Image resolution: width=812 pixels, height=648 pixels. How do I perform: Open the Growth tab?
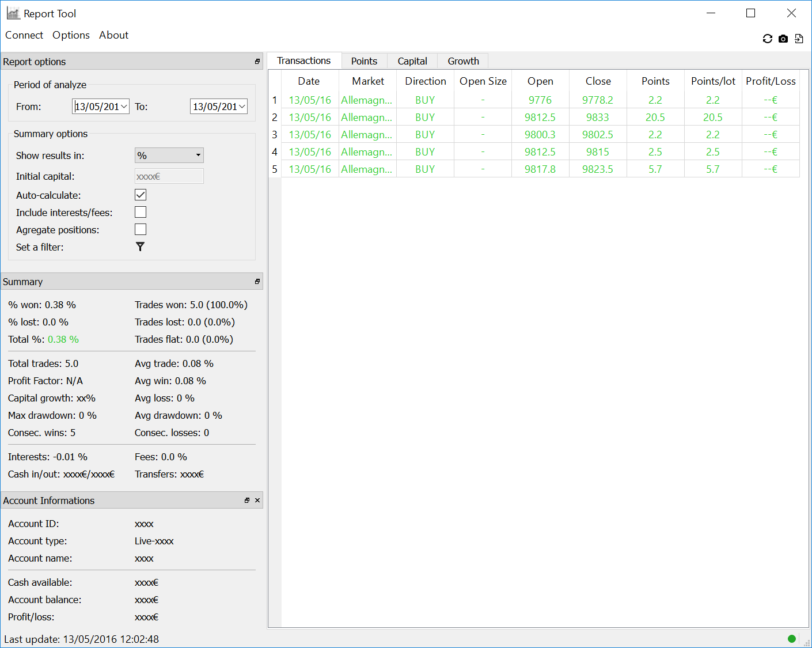463,61
